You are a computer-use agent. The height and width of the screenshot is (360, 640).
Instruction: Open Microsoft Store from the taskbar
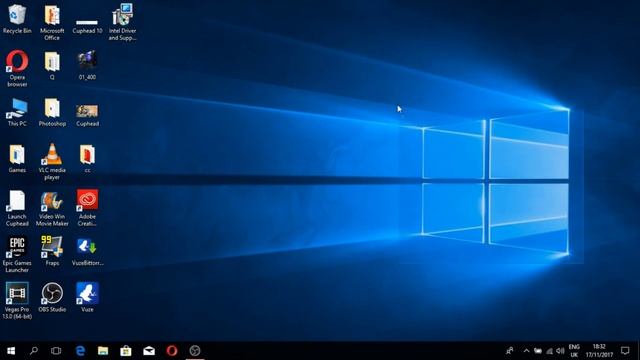click(126, 351)
